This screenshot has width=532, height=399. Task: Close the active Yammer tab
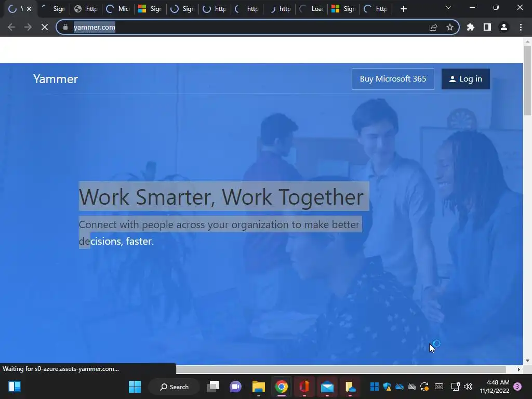point(29,9)
